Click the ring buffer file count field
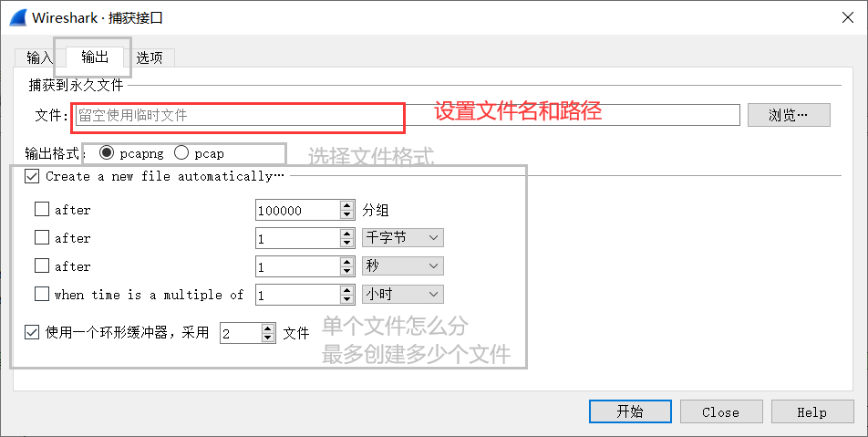This screenshot has height=437, width=868. tap(241, 333)
